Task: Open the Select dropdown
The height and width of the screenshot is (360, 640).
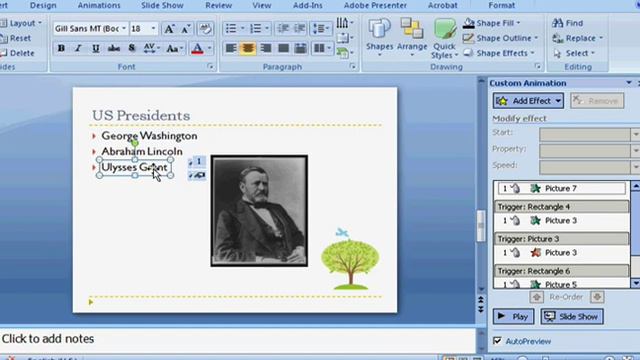Action: coord(573,53)
